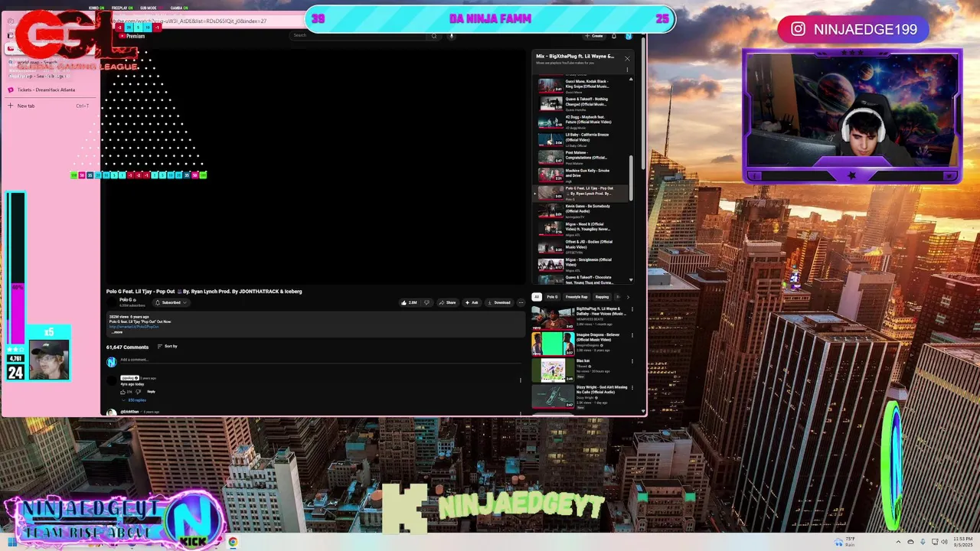Show hidden system tray icons chevron
Screen dimensions: 980x551
[900, 542]
